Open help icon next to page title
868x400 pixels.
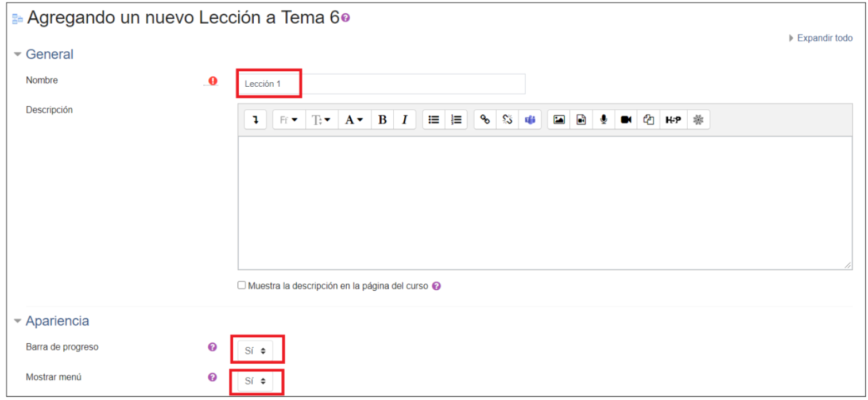[x=345, y=18]
